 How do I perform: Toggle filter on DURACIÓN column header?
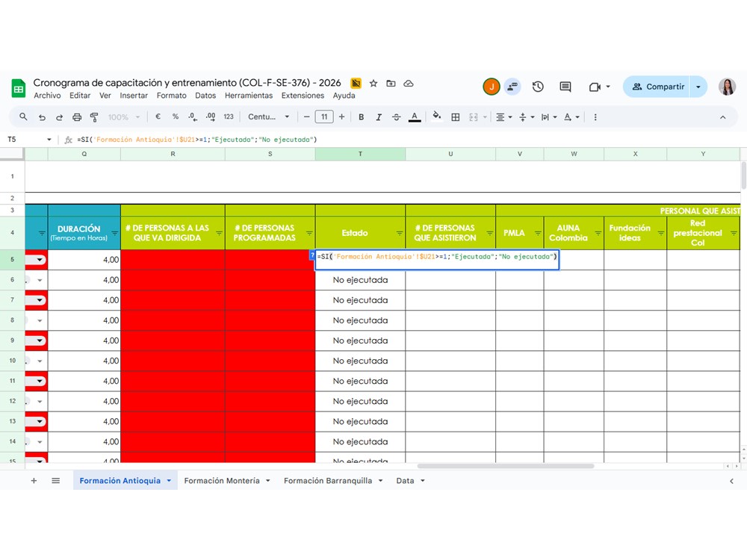click(114, 233)
